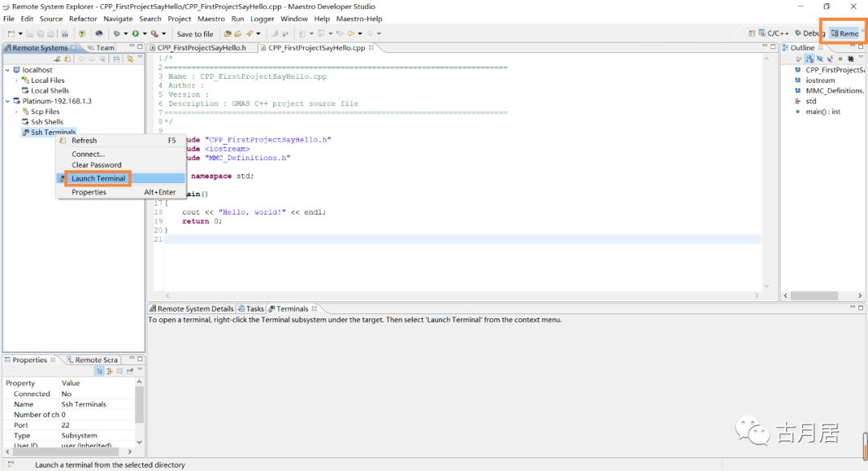Click the status bar icon at bottom left
The image size is (868, 471).
tap(10, 465)
